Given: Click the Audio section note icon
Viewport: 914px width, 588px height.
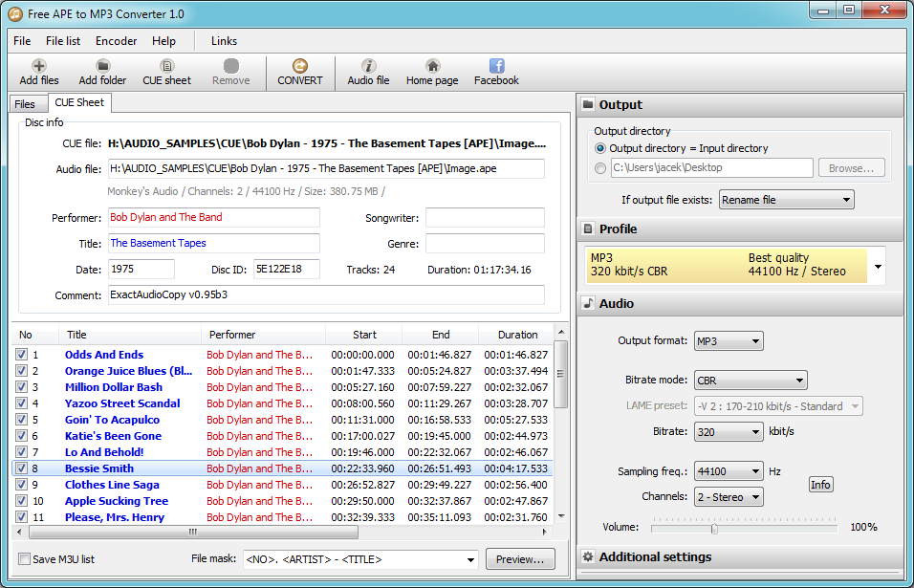Looking at the screenshot, I should point(588,303).
